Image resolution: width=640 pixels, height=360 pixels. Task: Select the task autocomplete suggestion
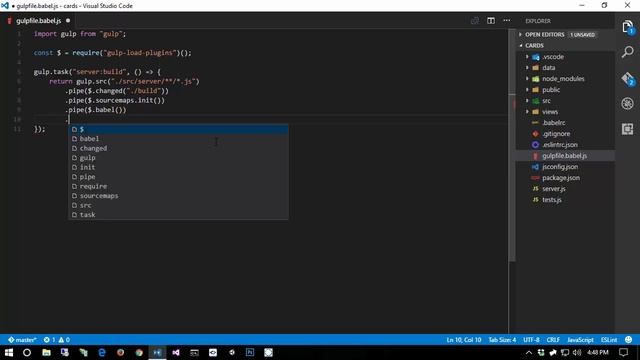tap(178, 215)
